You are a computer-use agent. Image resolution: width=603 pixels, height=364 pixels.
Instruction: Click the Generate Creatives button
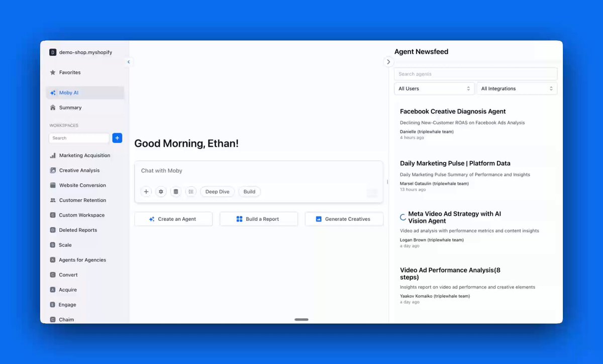point(344,219)
